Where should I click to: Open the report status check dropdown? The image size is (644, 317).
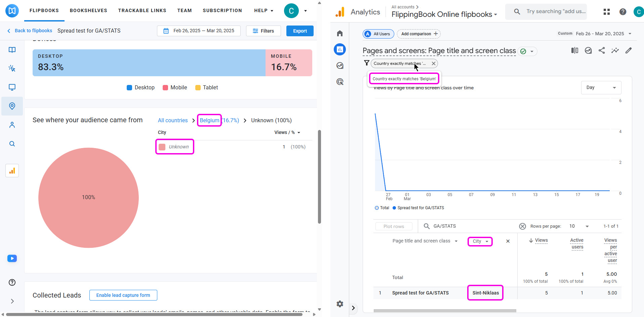[x=527, y=51]
